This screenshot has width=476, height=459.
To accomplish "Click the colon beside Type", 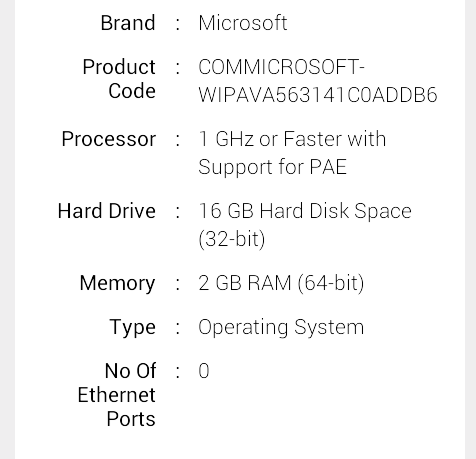I will (x=178, y=328).
